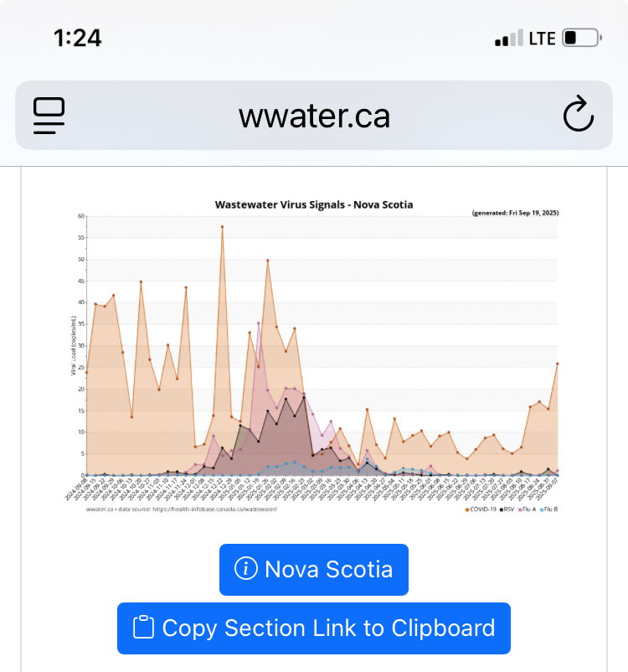The height and width of the screenshot is (672, 628).
Task: Tap the wwater.ca address bar text
Action: tap(314, 116)
